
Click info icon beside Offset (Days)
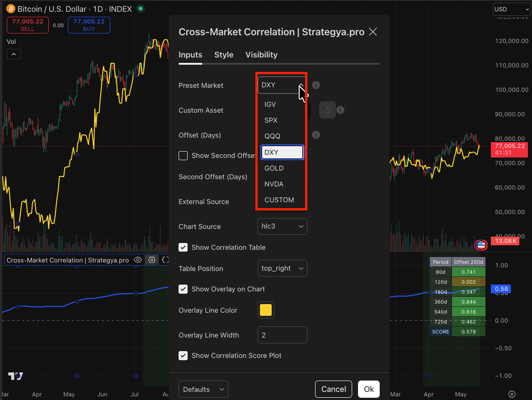[x=316, y=135]
